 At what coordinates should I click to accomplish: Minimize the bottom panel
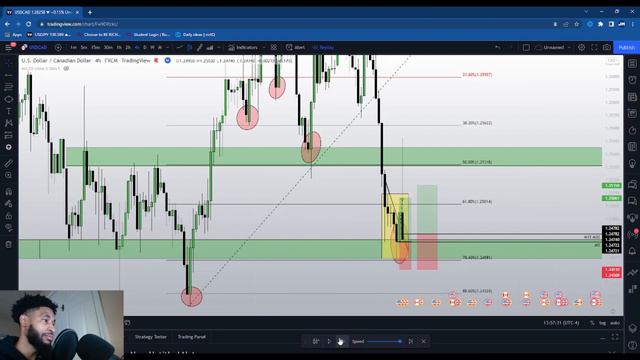[x=603, y=338]
